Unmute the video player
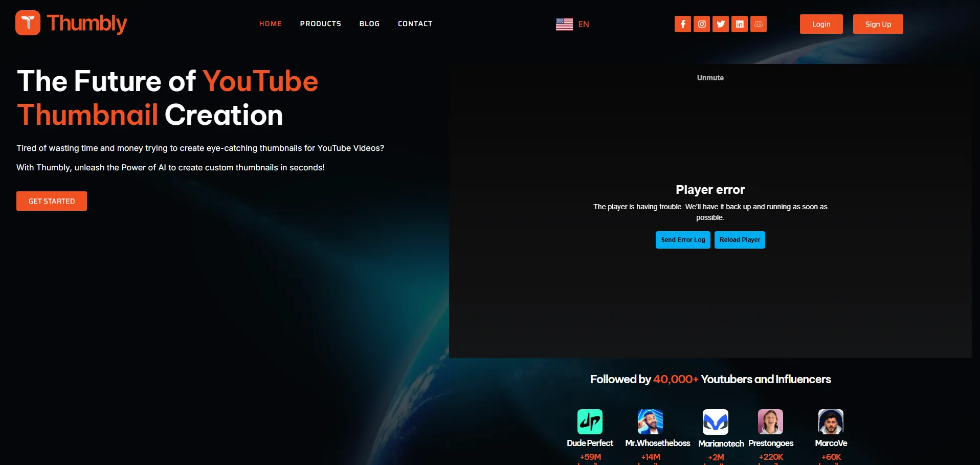This screenshot has width=980, height=465. point(710,78)
